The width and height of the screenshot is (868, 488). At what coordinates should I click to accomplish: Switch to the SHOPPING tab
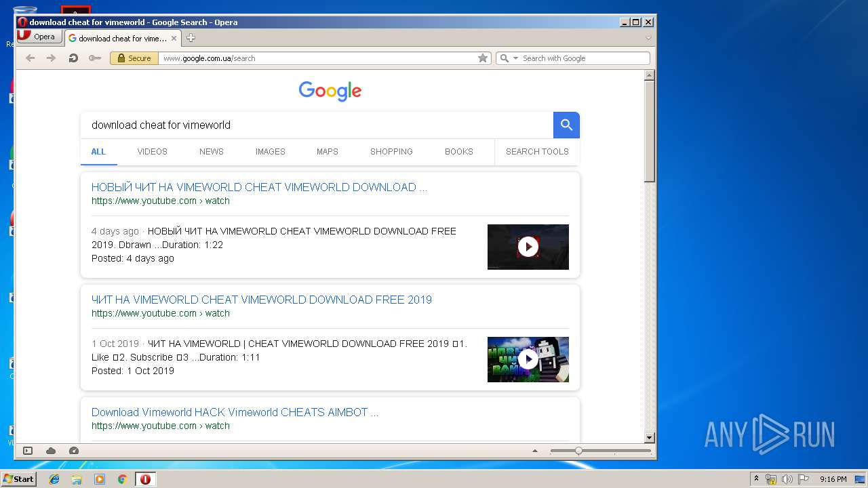(x=391, y=152)
